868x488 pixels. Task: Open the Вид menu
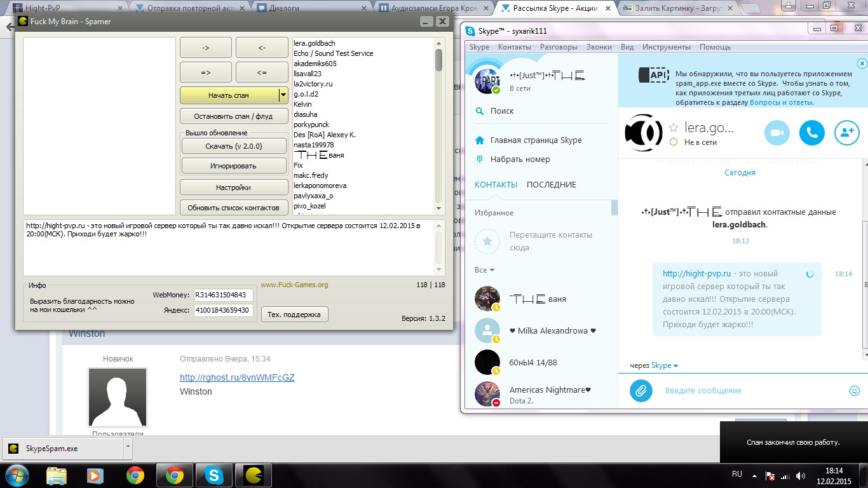click(x=627, y=47)
